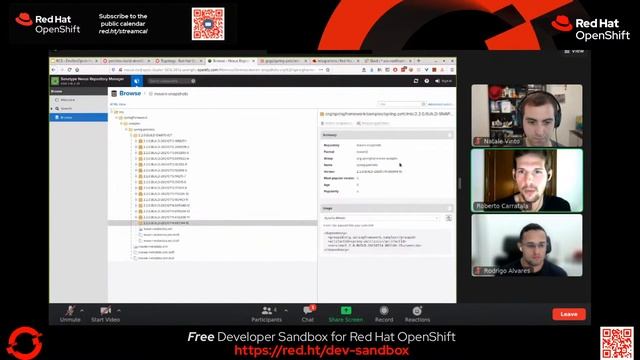The height and width of the screenshot is (360, 640).
Task: Click the Nexus Browse cube icon in header
Action: (137, 81)
